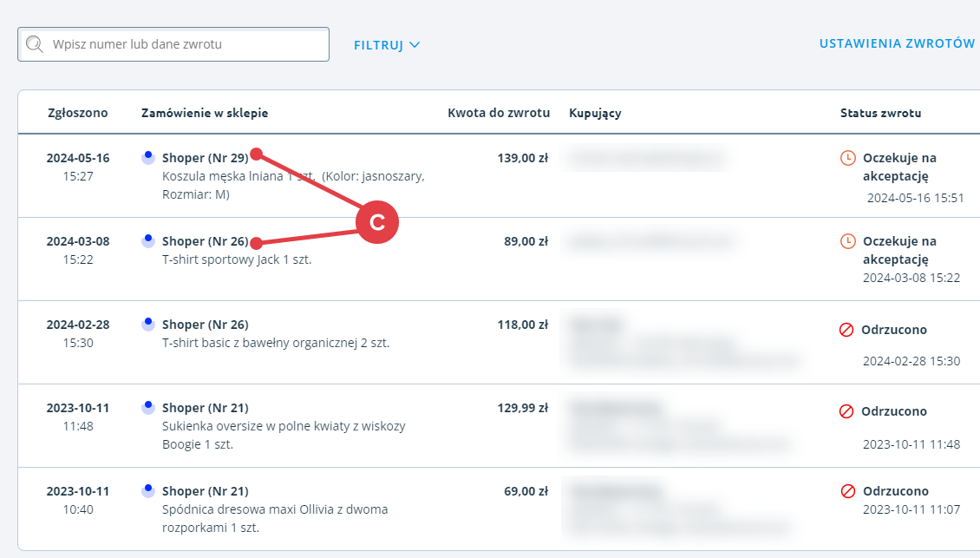Click Kwota do zwrotu column header

(499, 113)
